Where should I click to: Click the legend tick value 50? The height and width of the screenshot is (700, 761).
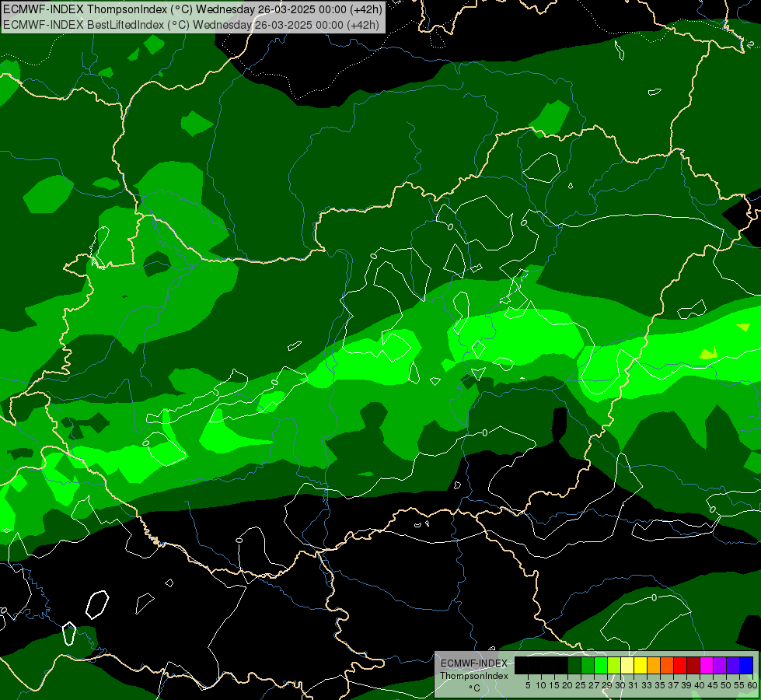point(727,685)
